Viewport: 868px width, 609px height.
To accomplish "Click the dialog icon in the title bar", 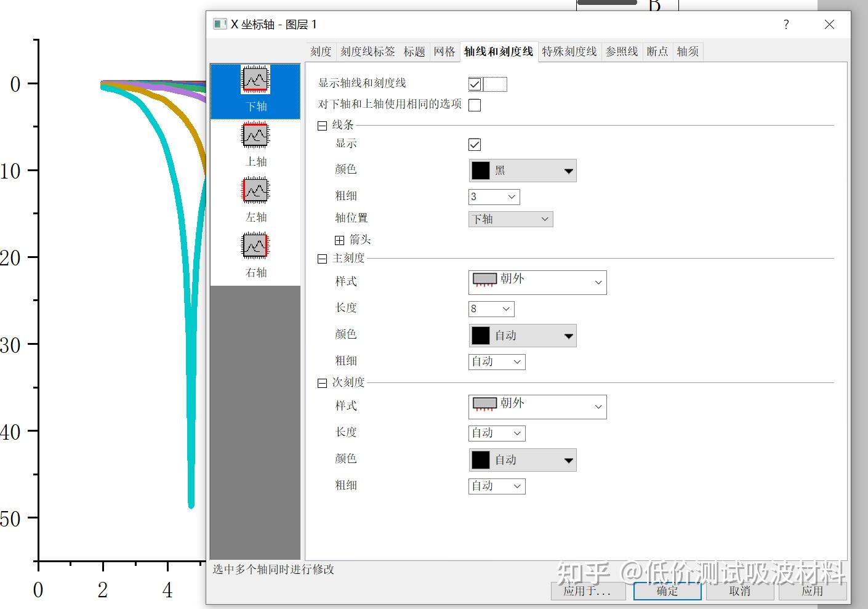I will tap(219, 24).
